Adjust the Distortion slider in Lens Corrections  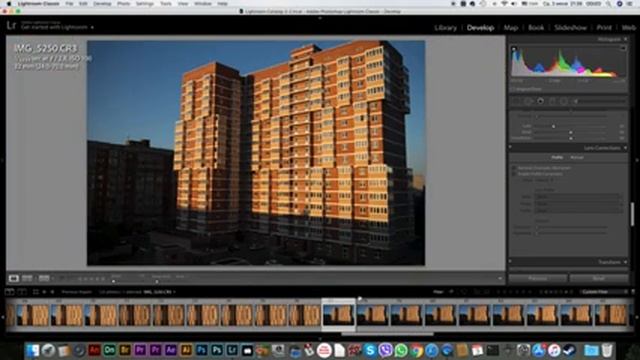[x=572, y=227]
